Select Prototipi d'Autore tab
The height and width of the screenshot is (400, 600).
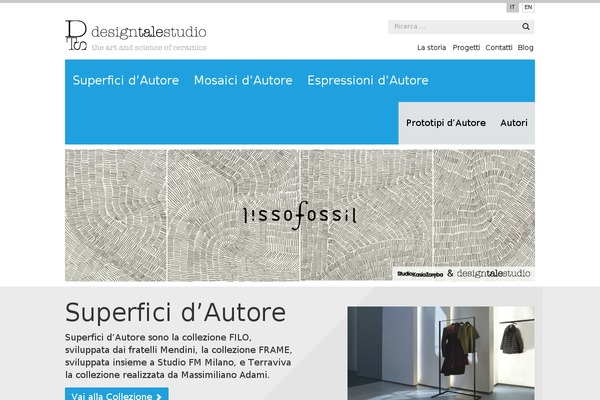(446, 123)
